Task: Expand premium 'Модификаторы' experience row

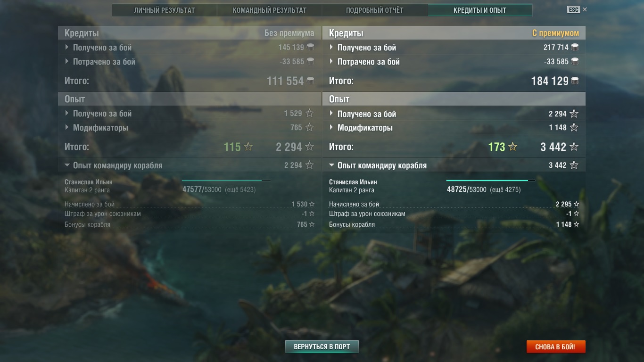Action: (x=454, y=127)
